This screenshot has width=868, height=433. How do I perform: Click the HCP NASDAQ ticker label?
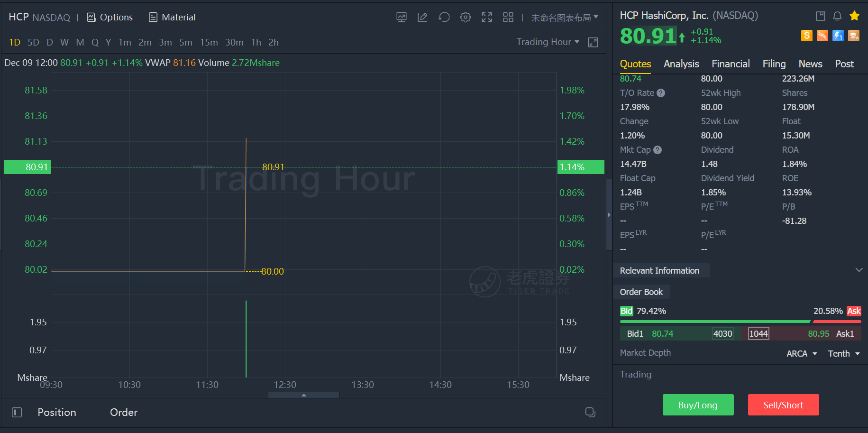(x=39, y=18)
